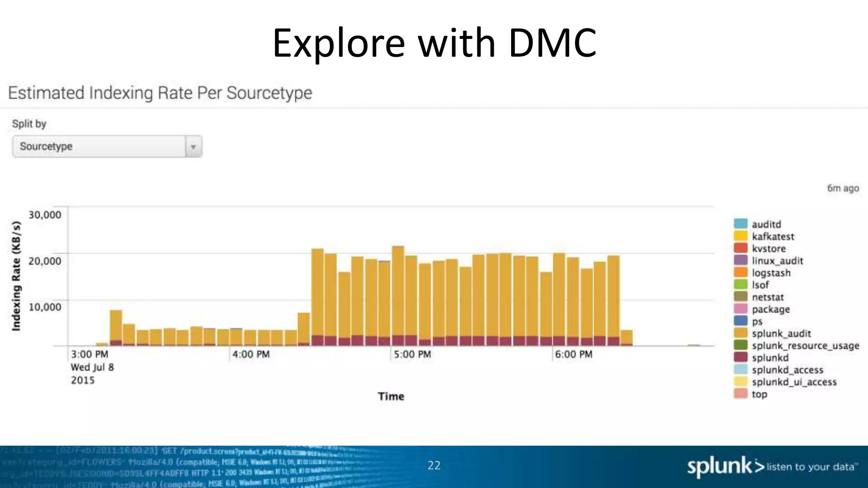Click the 30,000 y-axis value
The image size is (868, 488).
click(45, 215)
